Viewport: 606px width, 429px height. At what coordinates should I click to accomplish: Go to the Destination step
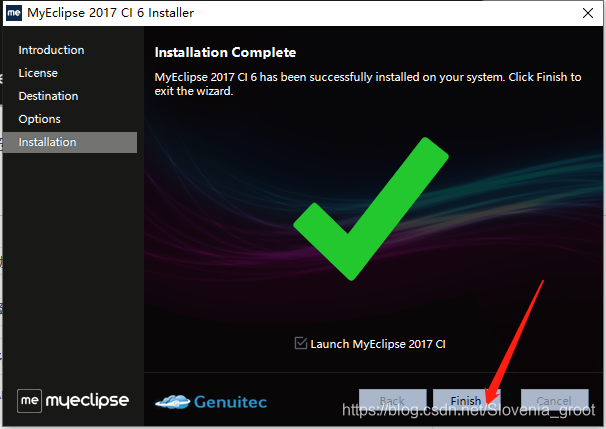click(x=48, y=96)
